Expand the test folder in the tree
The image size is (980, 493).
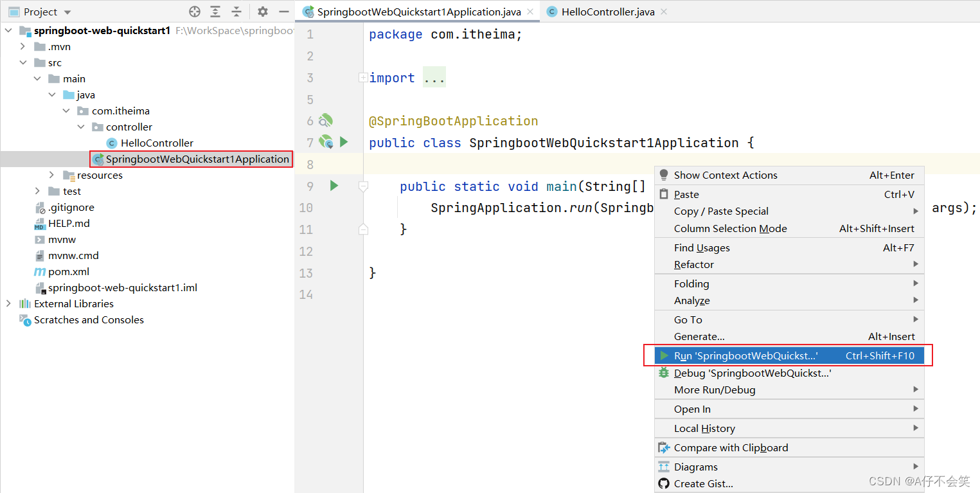pos(37,191)
